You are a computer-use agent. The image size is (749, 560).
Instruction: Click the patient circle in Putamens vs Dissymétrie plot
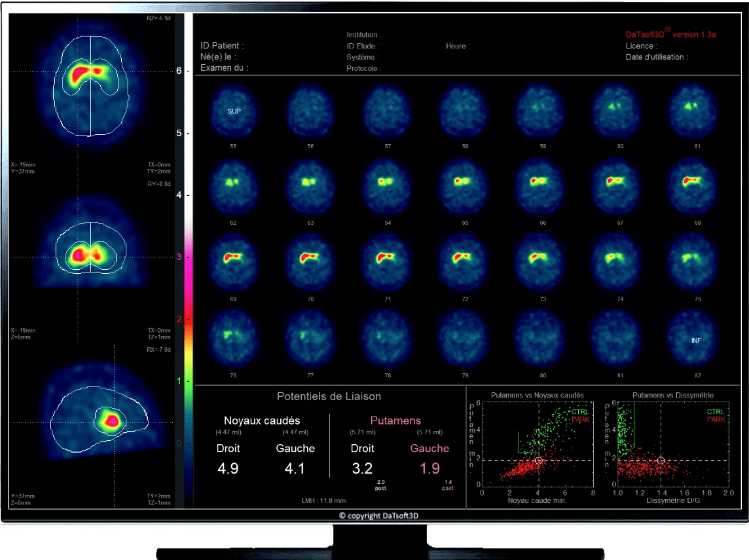[x=661, y=460]
